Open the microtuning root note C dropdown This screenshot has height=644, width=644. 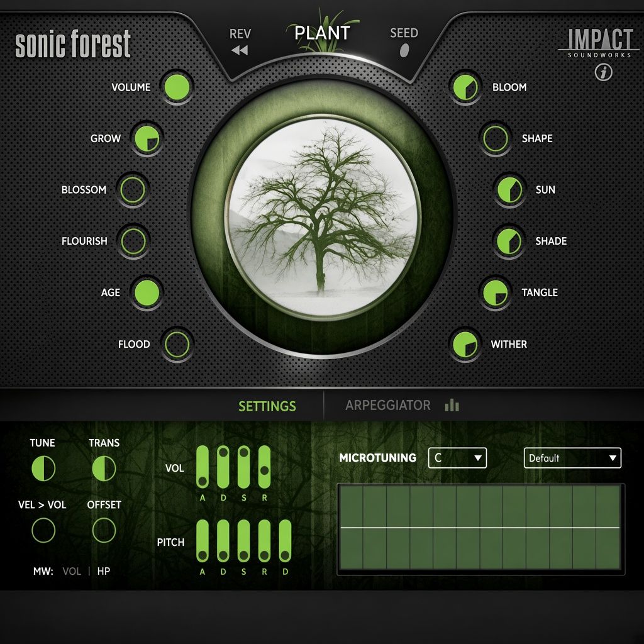coord(457,458)
